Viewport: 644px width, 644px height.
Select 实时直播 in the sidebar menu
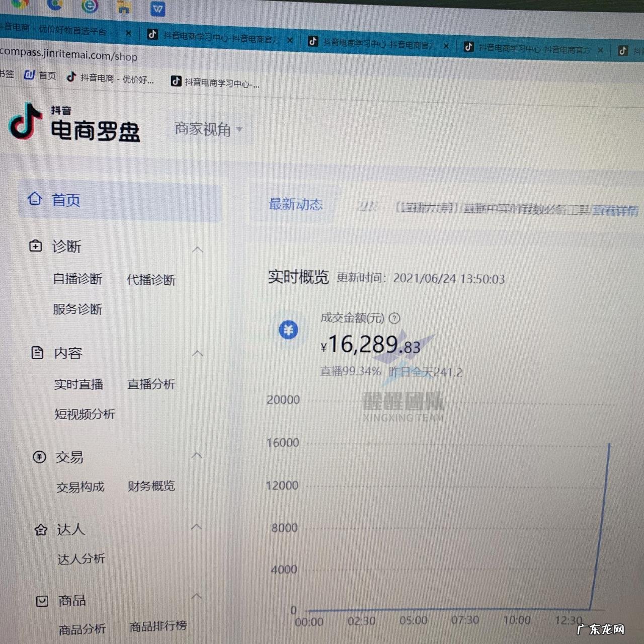pos(78,384)
